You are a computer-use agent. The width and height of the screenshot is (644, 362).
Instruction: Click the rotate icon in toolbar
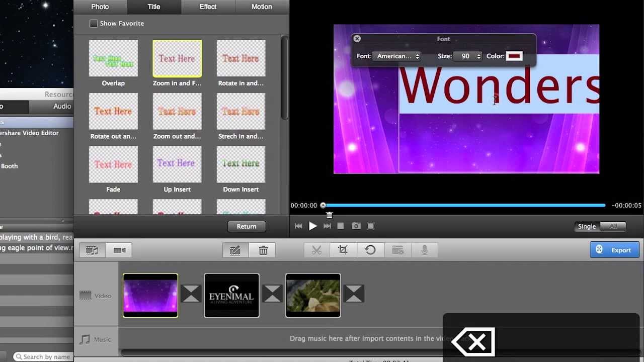[x=370, y=250]
